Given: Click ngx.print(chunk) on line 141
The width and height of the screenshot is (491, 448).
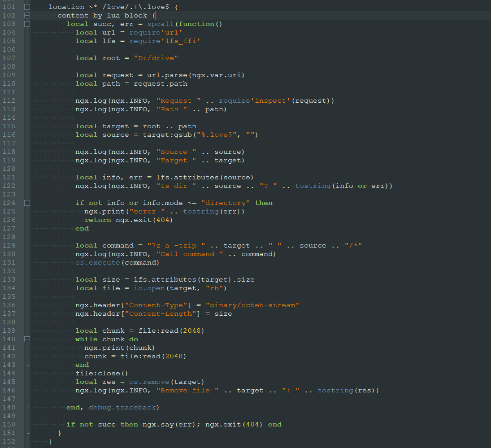Looking at the screenshot, I should pos(120,348).
